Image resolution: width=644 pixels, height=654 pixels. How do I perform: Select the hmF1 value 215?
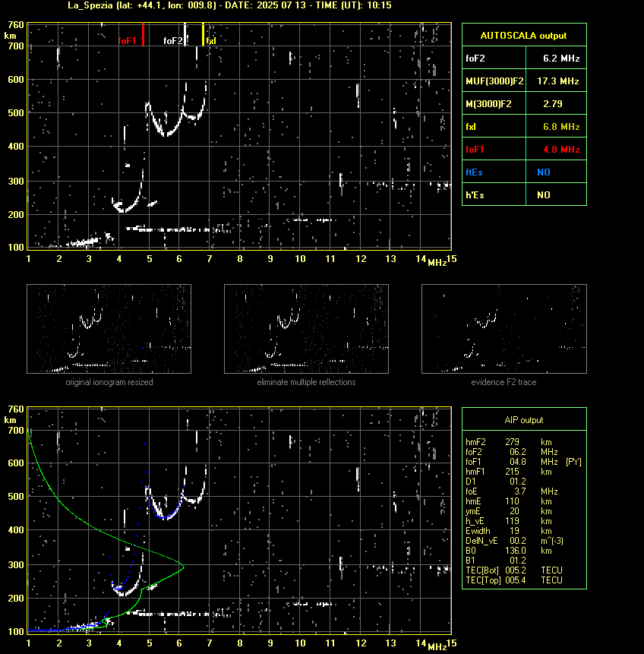[512, 472]
